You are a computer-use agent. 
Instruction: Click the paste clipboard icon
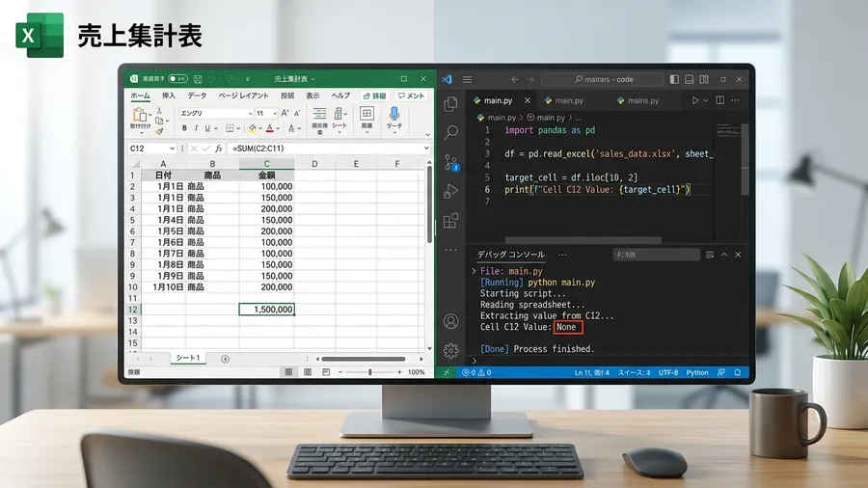pyautogui.click(x=140, y=115)
